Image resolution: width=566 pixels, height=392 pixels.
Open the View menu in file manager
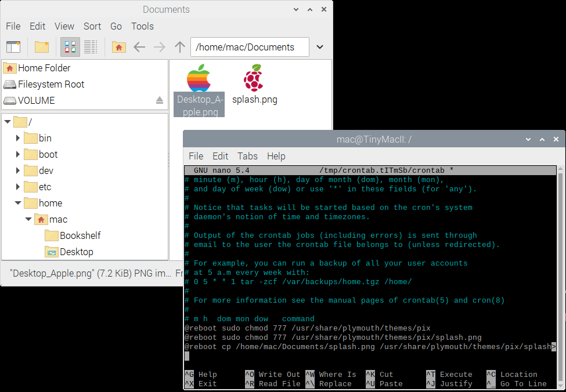point(64,26)
